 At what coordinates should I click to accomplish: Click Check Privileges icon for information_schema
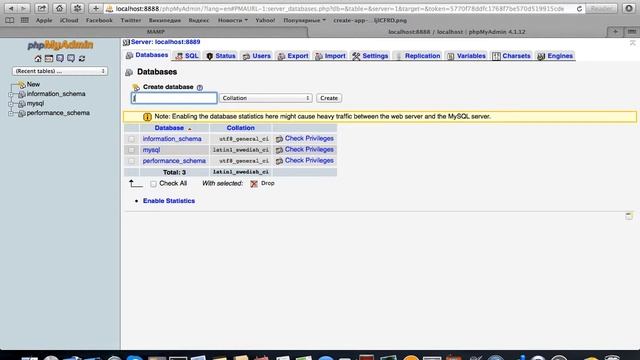pyautogui.click(x=279, y=139)
